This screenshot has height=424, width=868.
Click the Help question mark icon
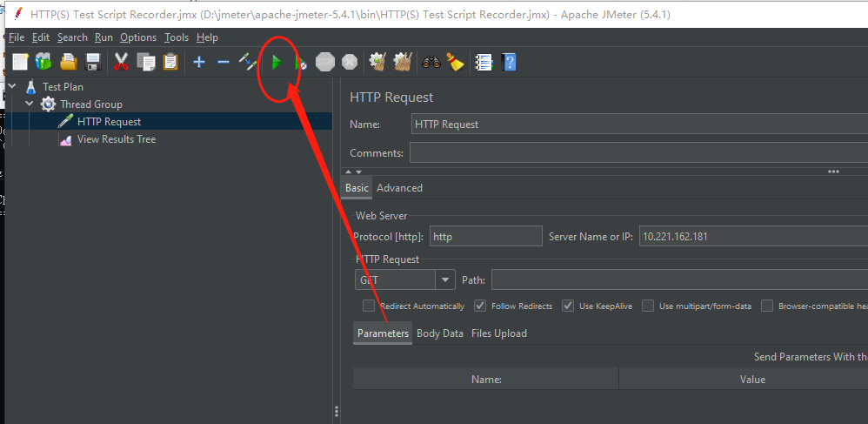[509, 62]
